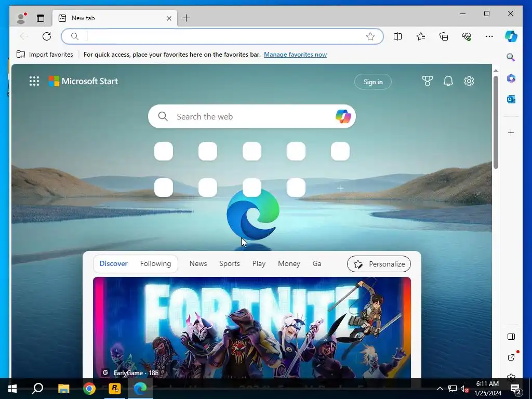Open File Explorer from taskbar
The image size is (532, 399).
pyautogui.click(x=63, y=389)
